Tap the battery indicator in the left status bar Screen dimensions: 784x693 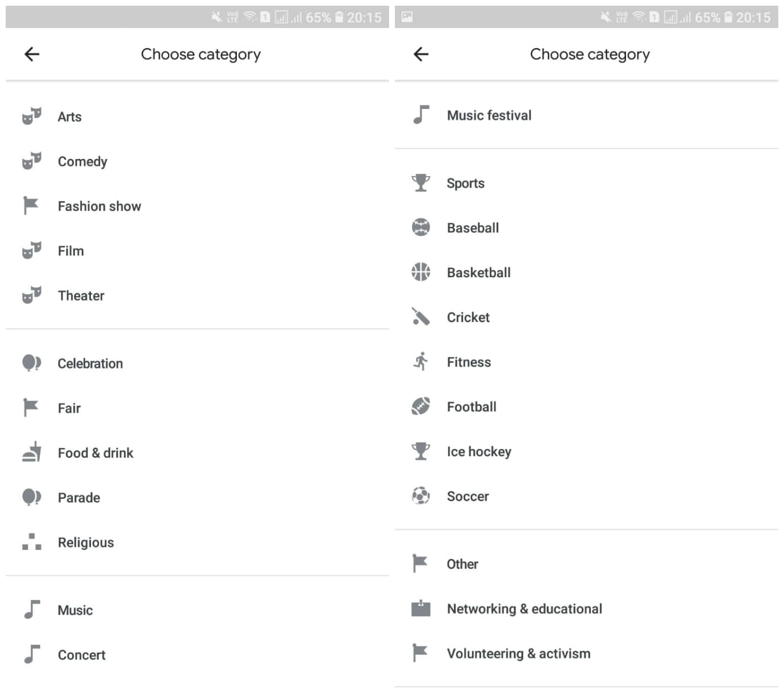(339, 17)
